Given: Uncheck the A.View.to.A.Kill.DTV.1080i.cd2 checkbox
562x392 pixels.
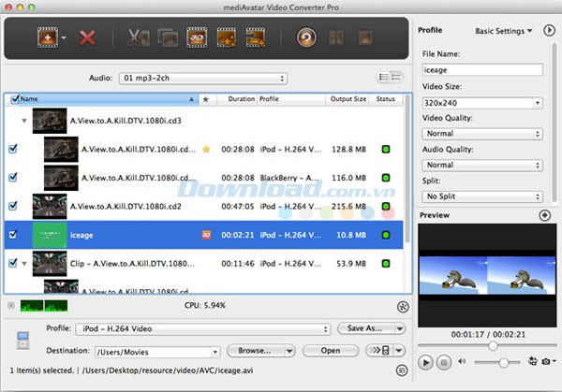Looking at the screenshot, I should (x=13, y=206).
